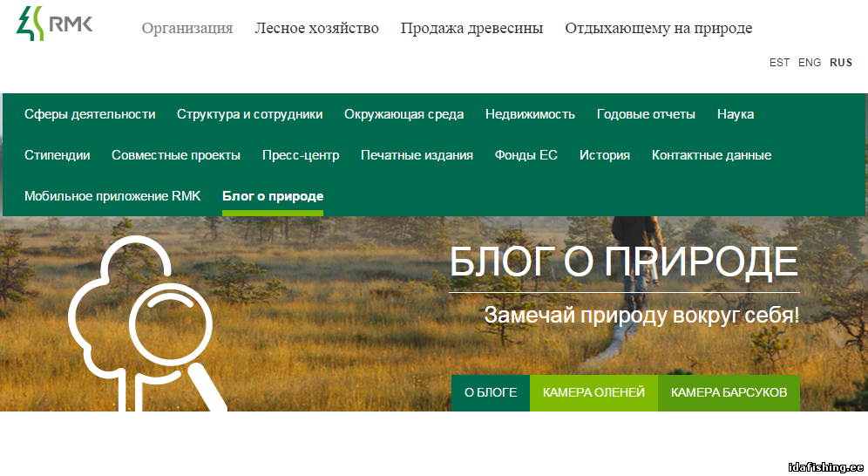This screenshot has height=476, width=868.
Task: Open the Наука section
Action: point(736,114)
